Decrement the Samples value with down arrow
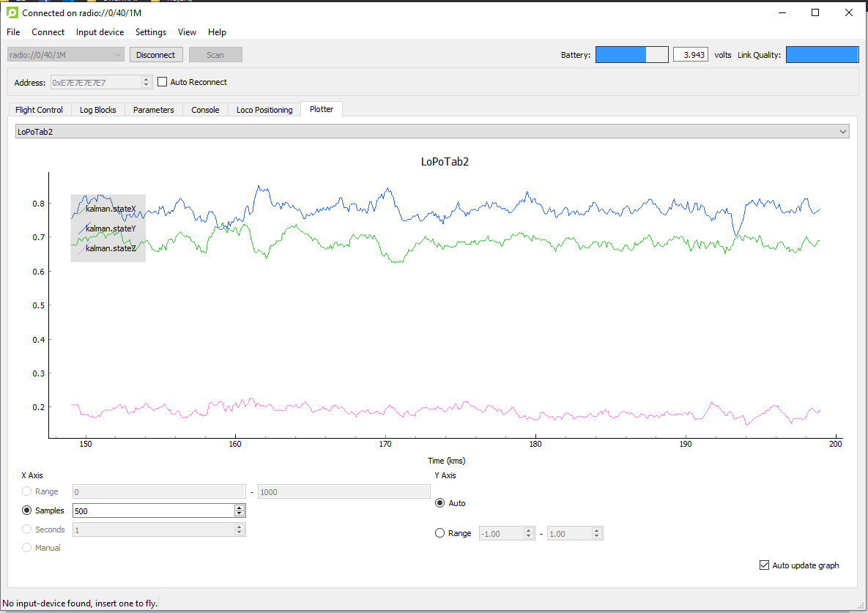 coord(239,514)
